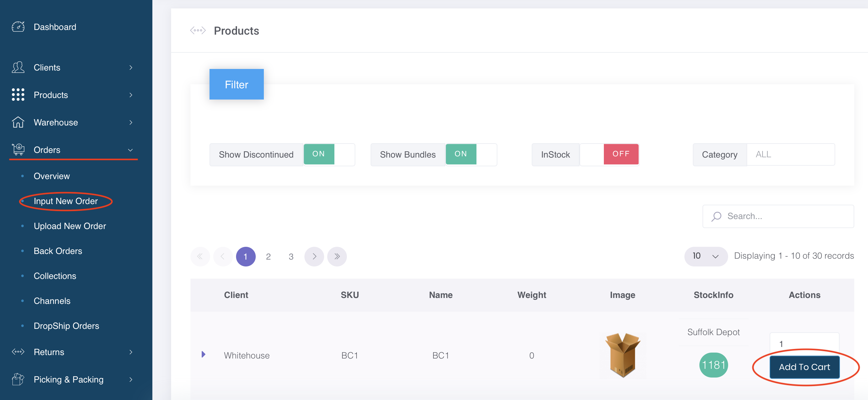
Task: Open the 10 records-per-page dropdown
Action: [x=705, y=256]
